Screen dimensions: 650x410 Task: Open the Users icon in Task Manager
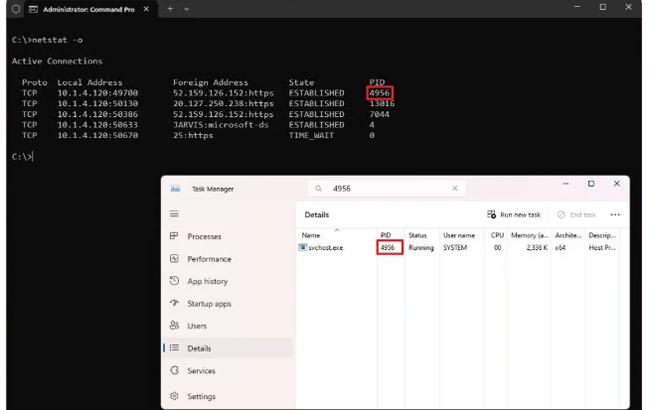click(174, 326)
